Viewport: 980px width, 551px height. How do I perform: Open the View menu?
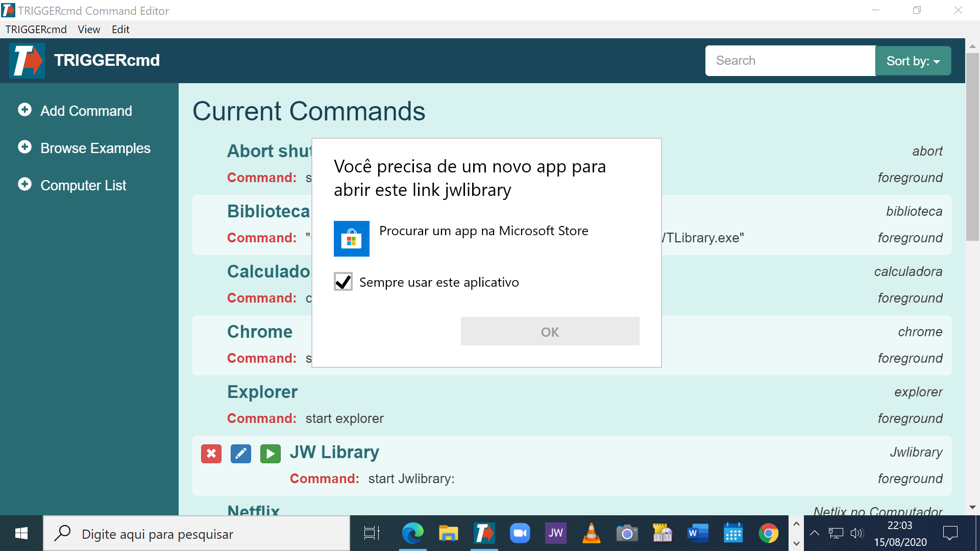89,30
